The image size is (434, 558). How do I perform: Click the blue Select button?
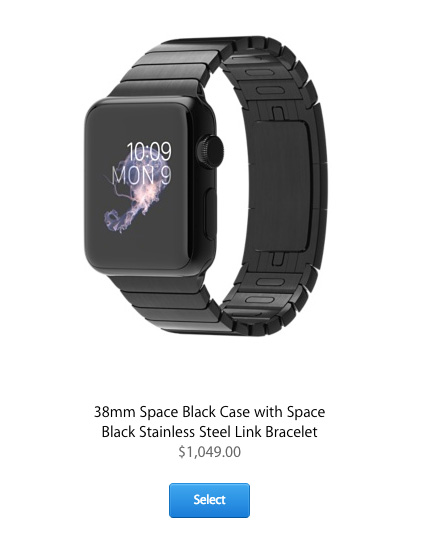click(209, 500)
